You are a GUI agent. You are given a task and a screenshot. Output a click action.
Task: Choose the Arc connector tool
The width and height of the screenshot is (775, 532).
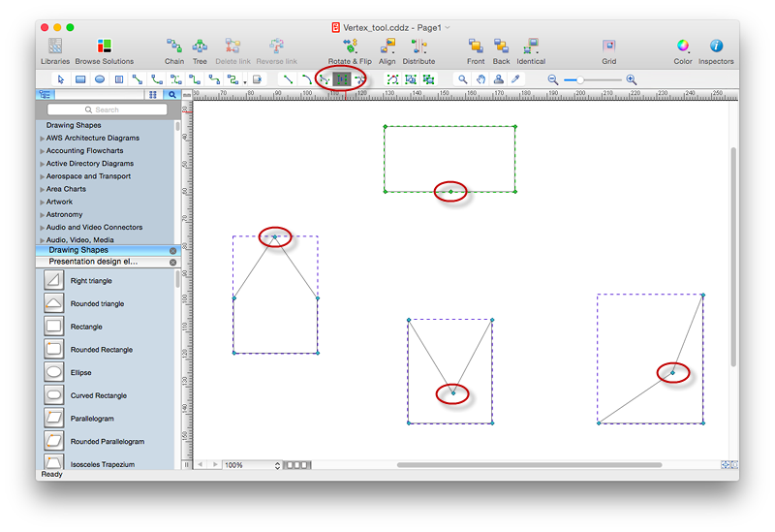(157, 79)
